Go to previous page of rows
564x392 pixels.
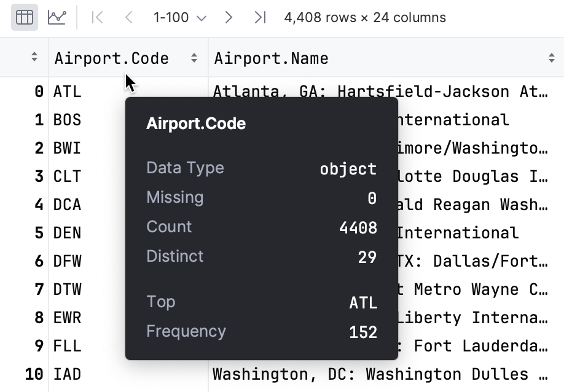tap(129, 17)
